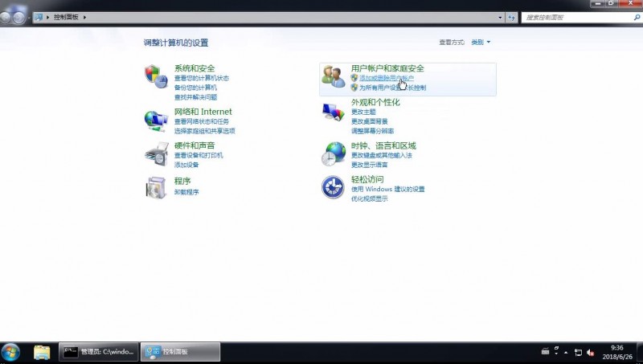643x364 pixels.
Task: Open the Hardware and Sound printer icon
Action: [x=156, y=154]
